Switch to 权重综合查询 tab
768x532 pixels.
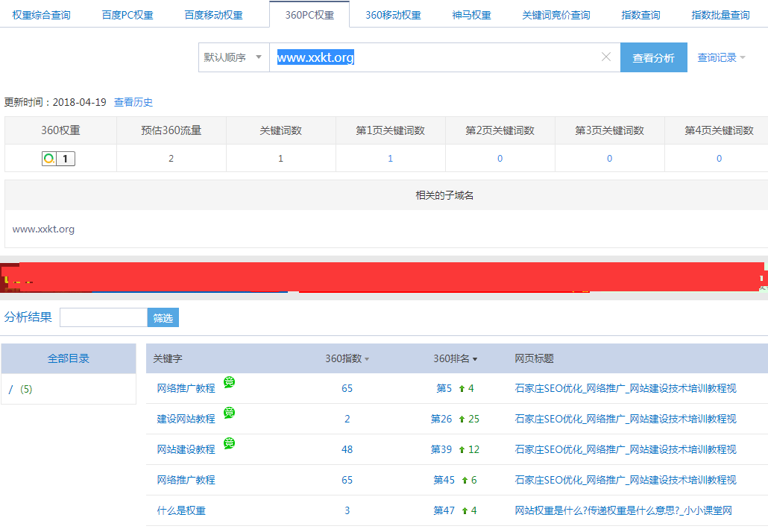point(41,15)
